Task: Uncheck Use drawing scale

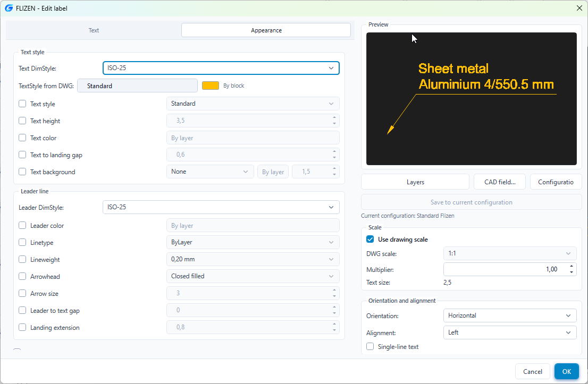Action: click(370, 240)
